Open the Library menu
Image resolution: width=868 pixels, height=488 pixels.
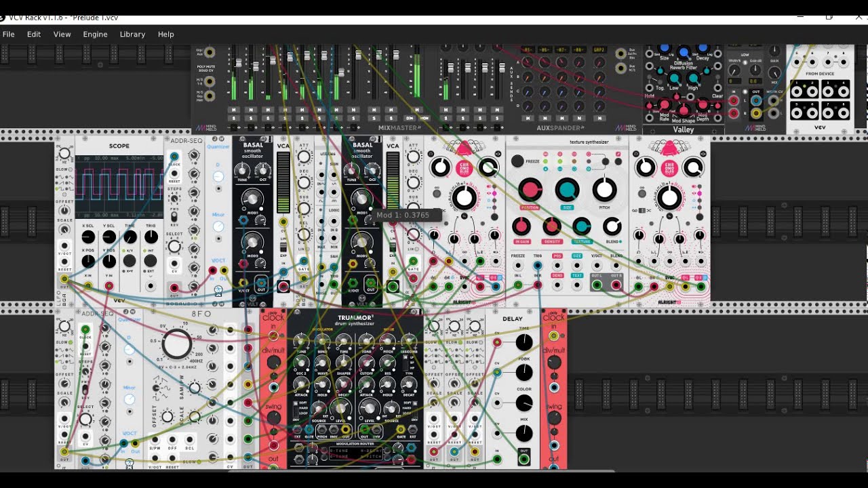coord(132,34)
